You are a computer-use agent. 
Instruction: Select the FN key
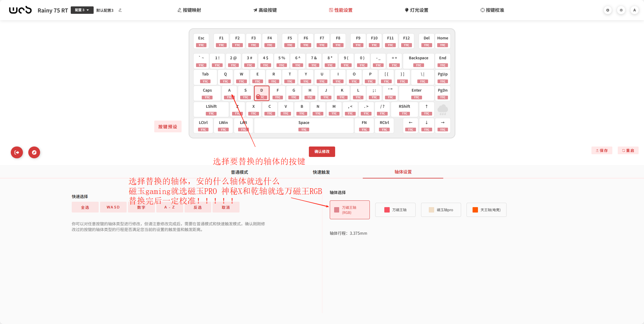point(364,126)
